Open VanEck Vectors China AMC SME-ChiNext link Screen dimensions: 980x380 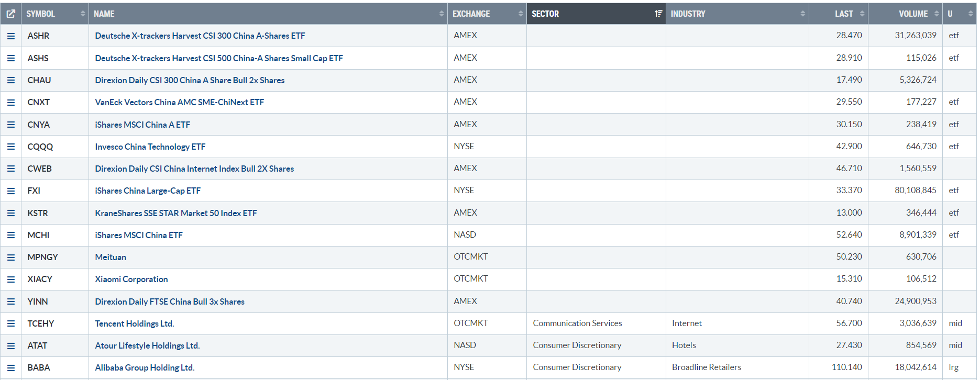pyautogui.click(x=180, y=102)
